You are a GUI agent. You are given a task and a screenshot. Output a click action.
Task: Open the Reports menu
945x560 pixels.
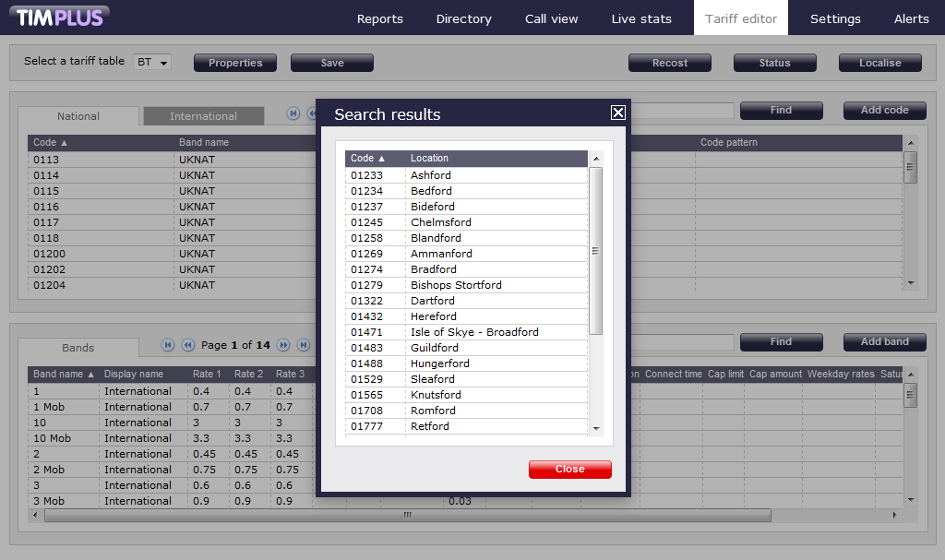[380, 18]
